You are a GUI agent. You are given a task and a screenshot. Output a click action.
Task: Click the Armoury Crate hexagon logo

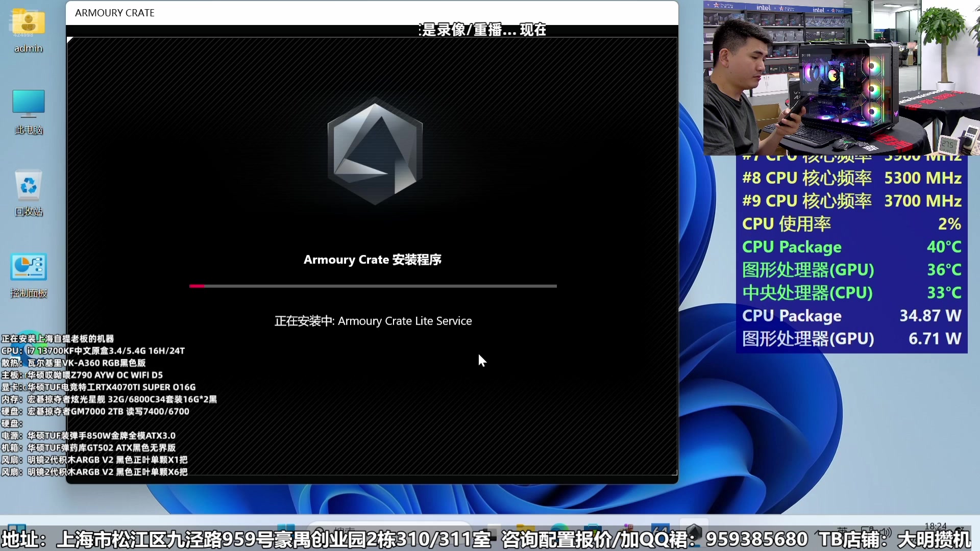click(375, 152)
